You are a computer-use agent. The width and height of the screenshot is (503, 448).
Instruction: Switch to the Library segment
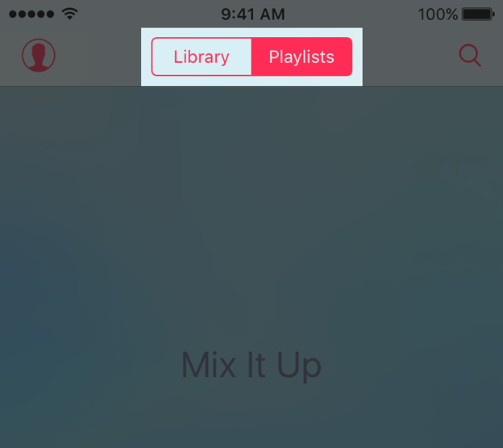click(202, 56)
